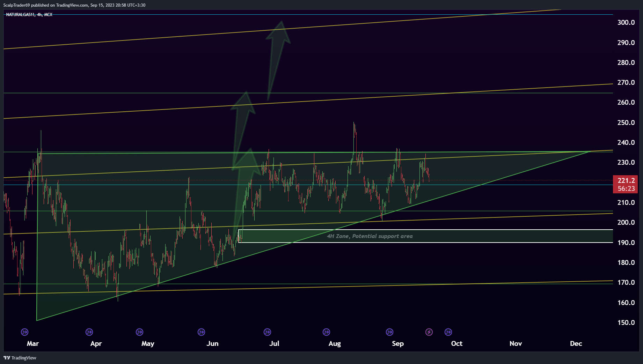Screen dimensions: 643x364
Task: Click the ScalpTrader69 published header text
Action: coord(74,5)
